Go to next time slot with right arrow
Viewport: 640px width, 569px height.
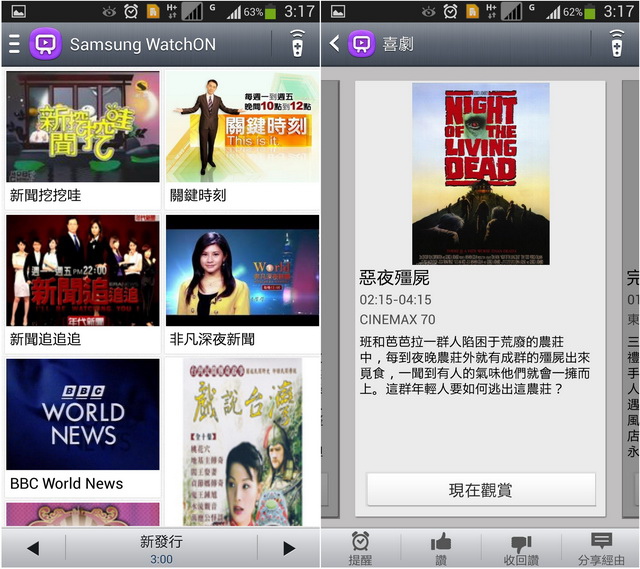289,548
